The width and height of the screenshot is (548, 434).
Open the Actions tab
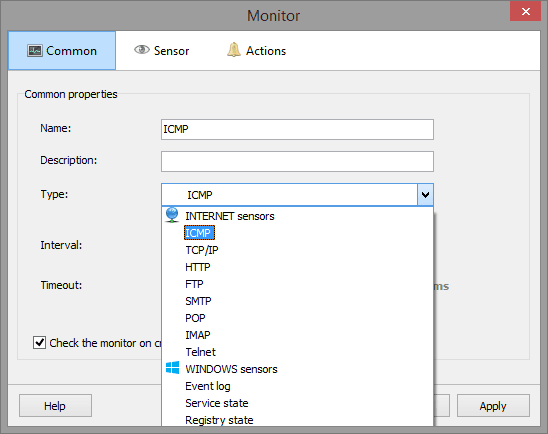click(257, 51)
